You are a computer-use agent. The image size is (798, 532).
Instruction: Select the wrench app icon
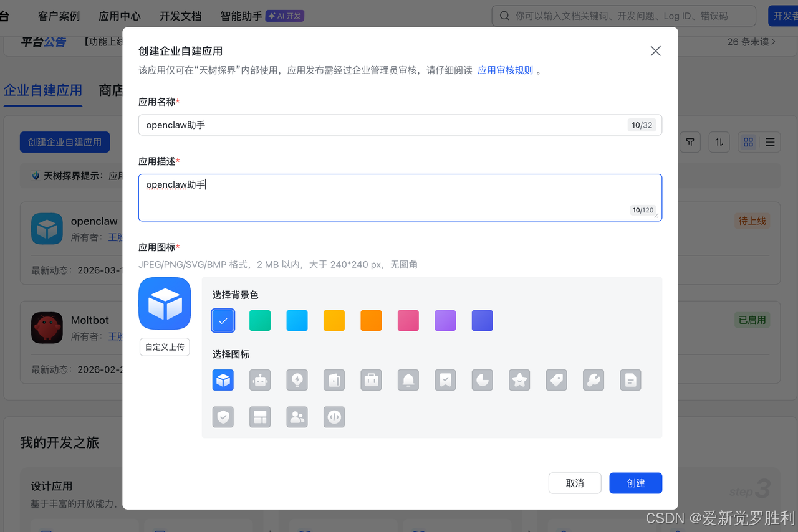point(594,380)
